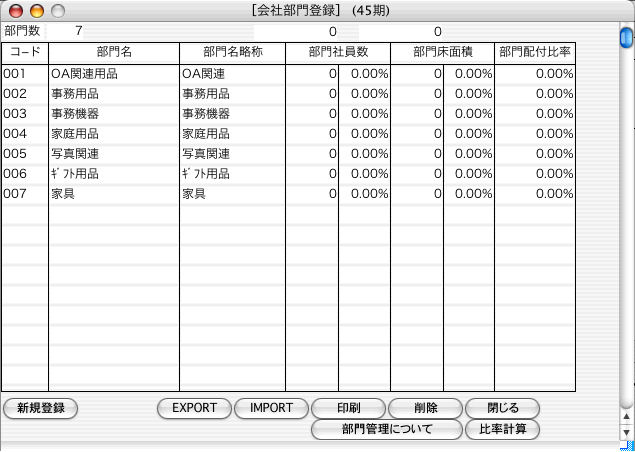Click the 印刷 print button
635x452 pixels.
[x=348, y=408]
